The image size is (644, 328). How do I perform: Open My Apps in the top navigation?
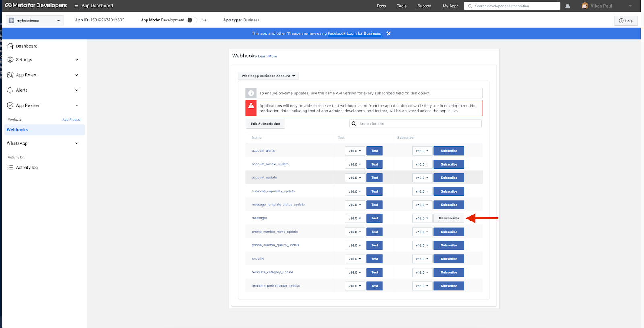[450, 6]
